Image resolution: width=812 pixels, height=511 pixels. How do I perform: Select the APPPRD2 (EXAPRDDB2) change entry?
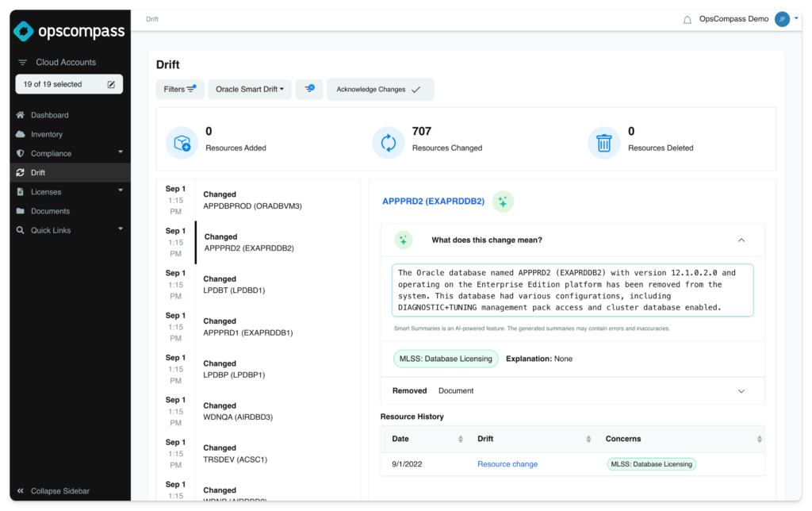click(259, 243)
